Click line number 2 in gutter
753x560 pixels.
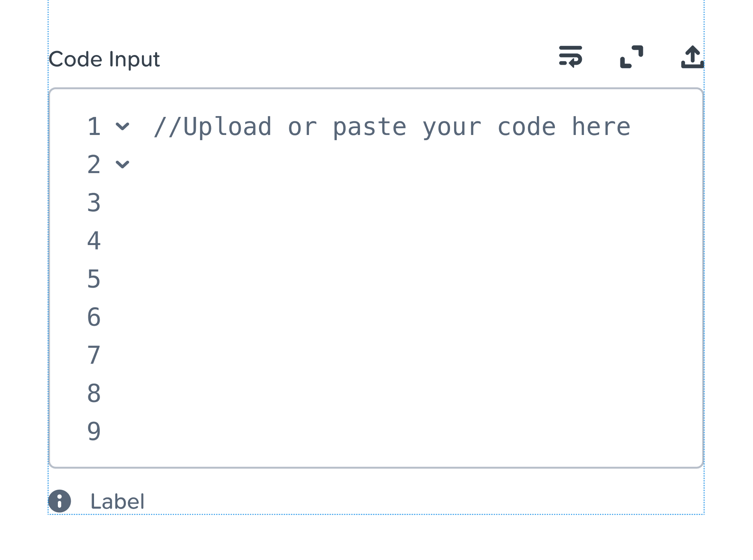coord(94,165)
